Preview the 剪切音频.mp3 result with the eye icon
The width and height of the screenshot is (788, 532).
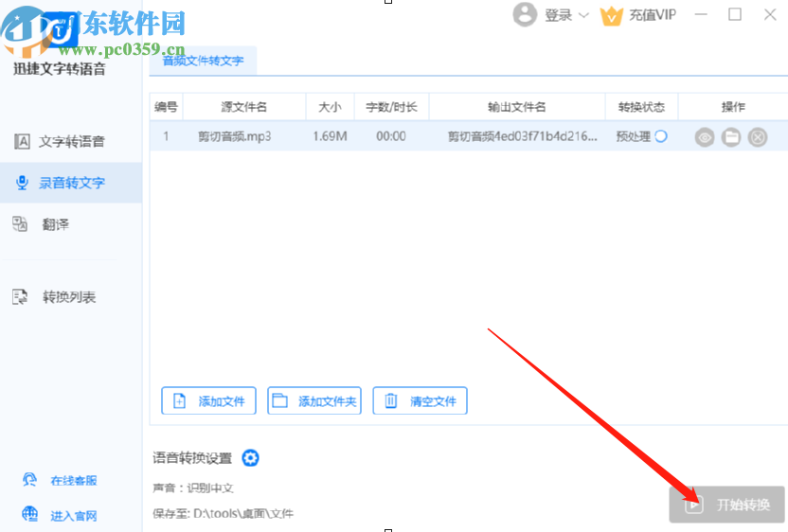pos(705,136)
